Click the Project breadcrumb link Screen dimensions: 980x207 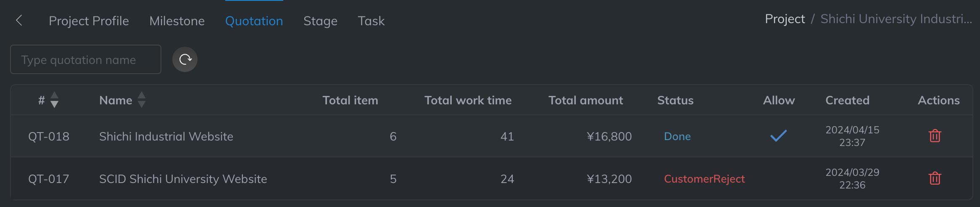(x=785, y=19)
